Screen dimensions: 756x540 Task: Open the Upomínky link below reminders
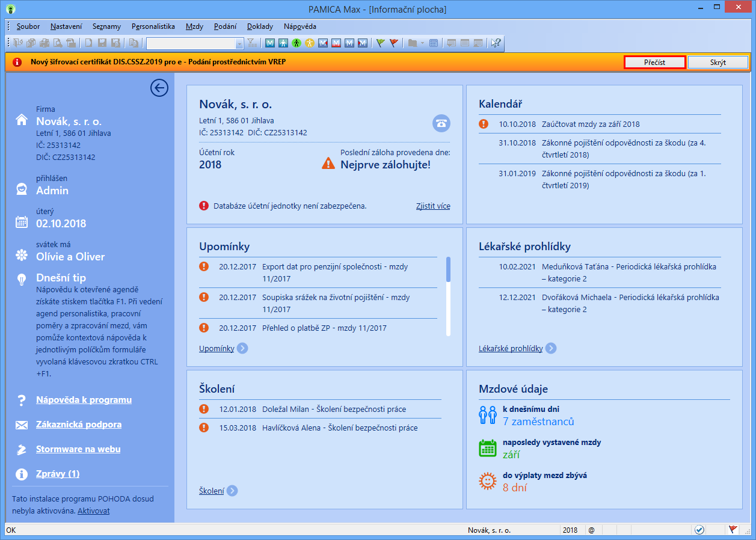click(x=217, y=348)
